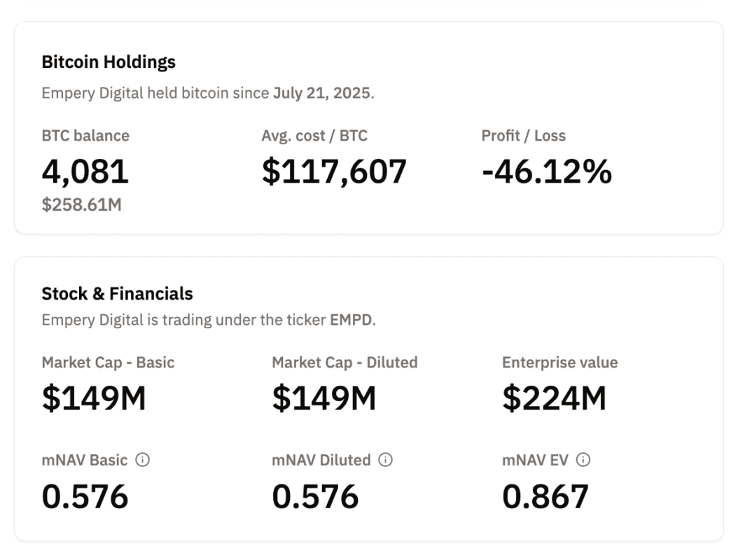The image size is (738, 560).
Task: Click the Enterprise value label
Action: click(559, 363)
